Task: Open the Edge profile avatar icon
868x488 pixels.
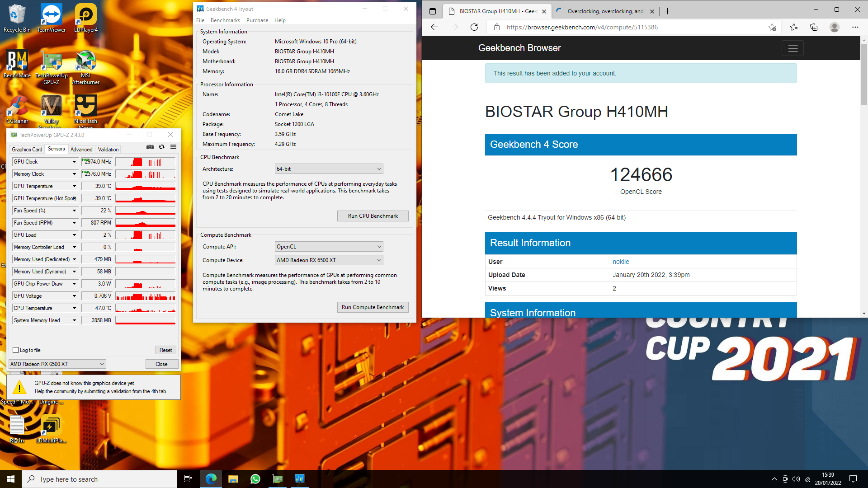Action: point(835,27)
